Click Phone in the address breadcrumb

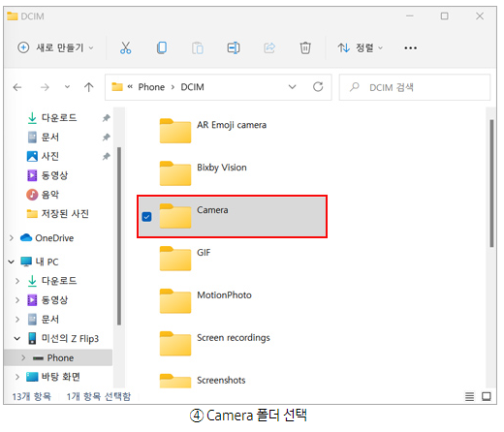[151, 87]
